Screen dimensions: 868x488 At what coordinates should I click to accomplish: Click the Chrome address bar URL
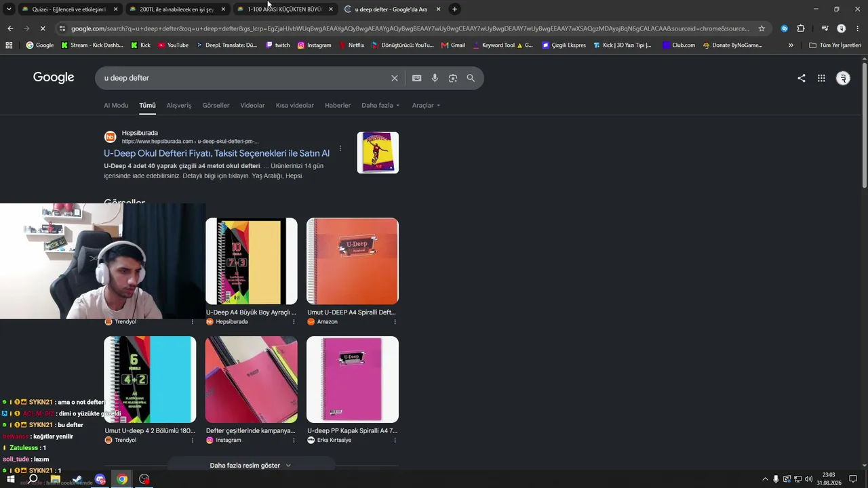(410, 28)
